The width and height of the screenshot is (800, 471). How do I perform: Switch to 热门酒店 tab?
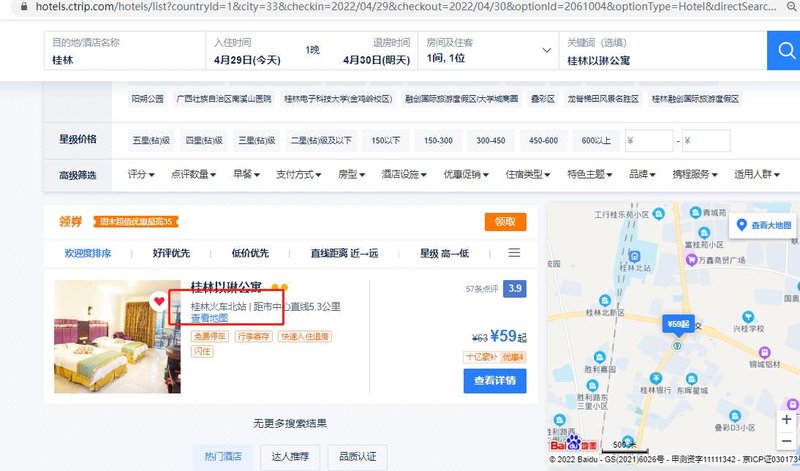point(223,456)
